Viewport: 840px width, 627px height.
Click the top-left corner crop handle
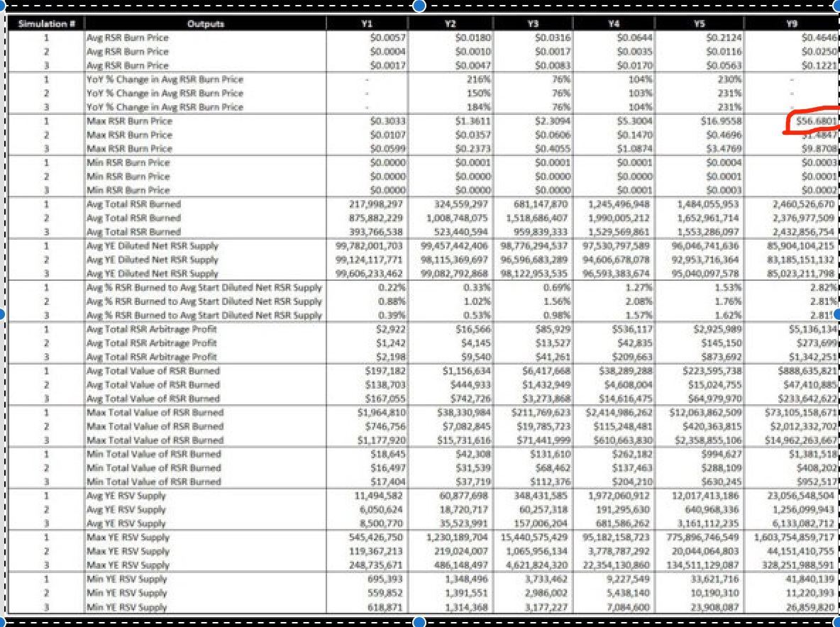(x=1, y=6)
